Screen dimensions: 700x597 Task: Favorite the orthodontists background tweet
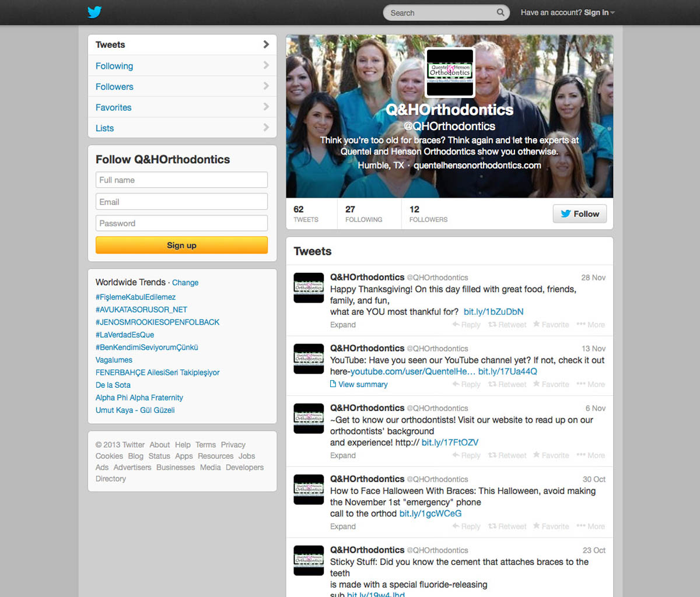coord(551,455)
